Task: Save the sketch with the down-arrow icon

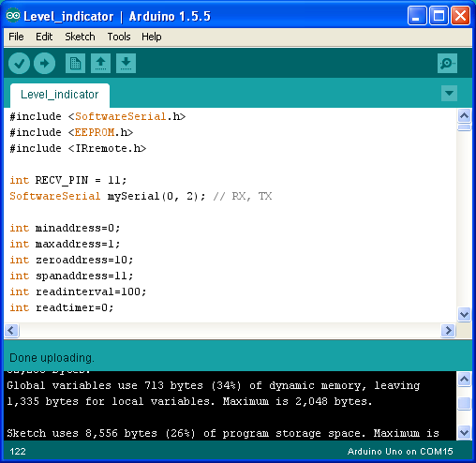Action: click(126, 64)
